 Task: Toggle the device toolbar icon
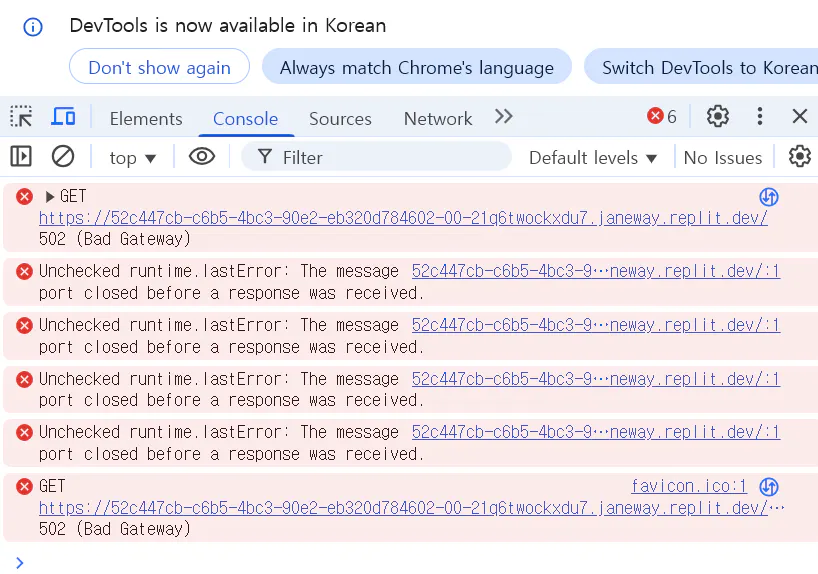point(63,116)
